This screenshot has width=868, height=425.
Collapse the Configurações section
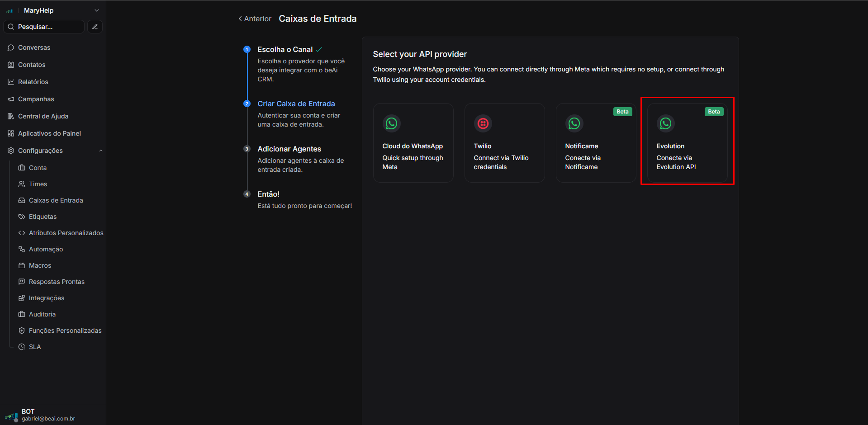click(x=100, y=151)
